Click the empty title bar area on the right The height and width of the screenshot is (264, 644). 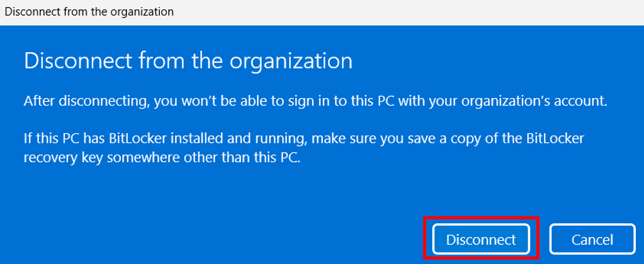pyautogui.click(x=441, y=12)
